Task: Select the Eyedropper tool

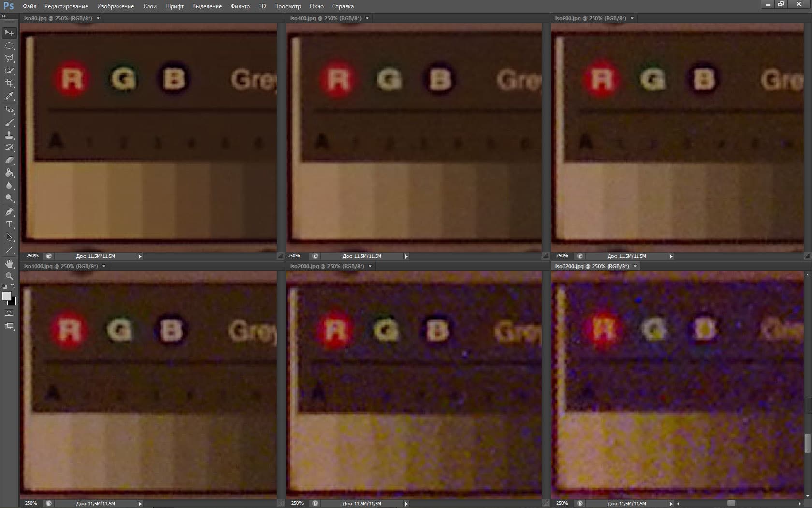Action: pos(9,96)
